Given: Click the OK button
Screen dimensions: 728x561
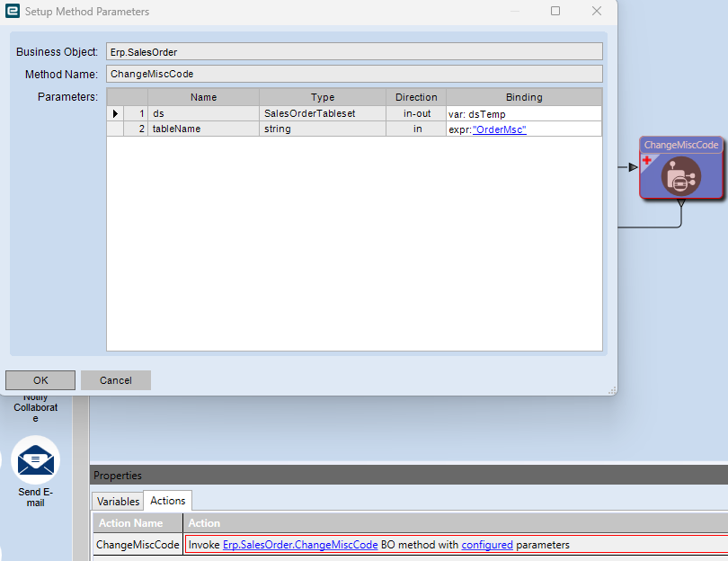Looking at the screenshot, I should click(40, 380).
